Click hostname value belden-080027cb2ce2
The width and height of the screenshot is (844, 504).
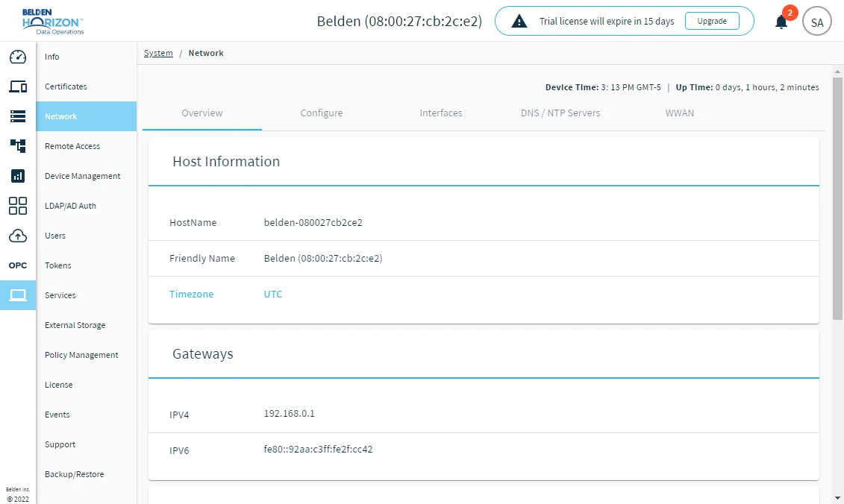[x=313, y=223]
